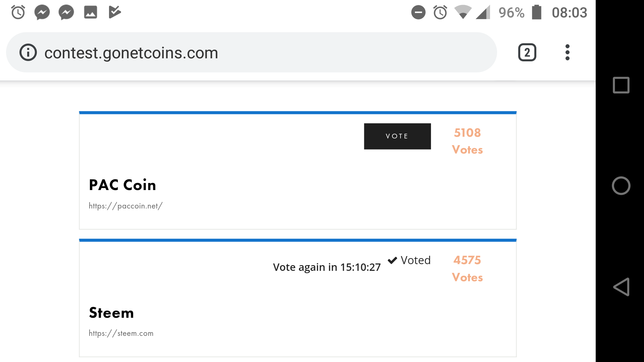Open the paccoin.net link

(x=125, y=206)
